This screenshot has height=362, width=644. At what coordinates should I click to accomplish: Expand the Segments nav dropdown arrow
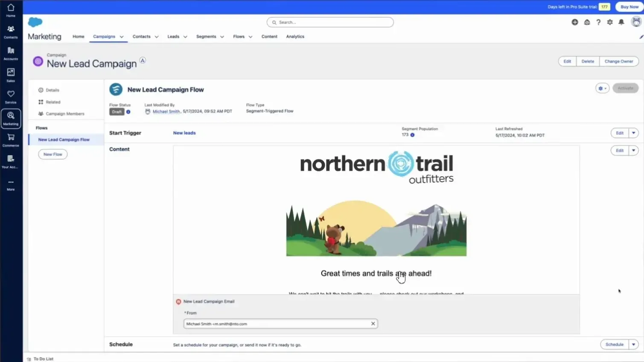tap(222, 37)
